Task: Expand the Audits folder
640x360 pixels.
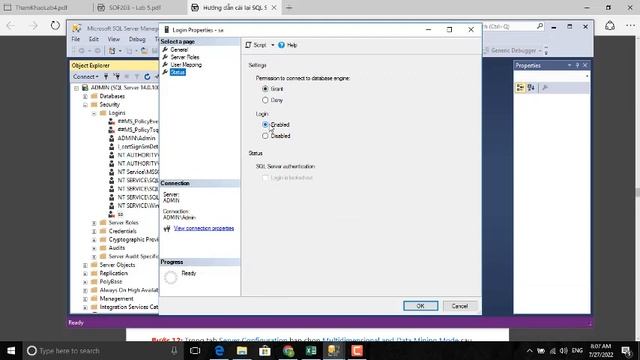Action: coord(94,248)
